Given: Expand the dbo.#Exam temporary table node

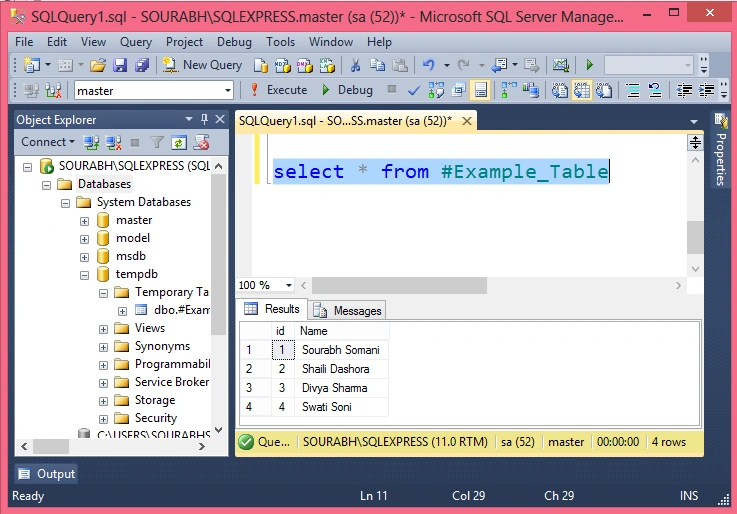Looking at the screenshot, I should point(122,311).
